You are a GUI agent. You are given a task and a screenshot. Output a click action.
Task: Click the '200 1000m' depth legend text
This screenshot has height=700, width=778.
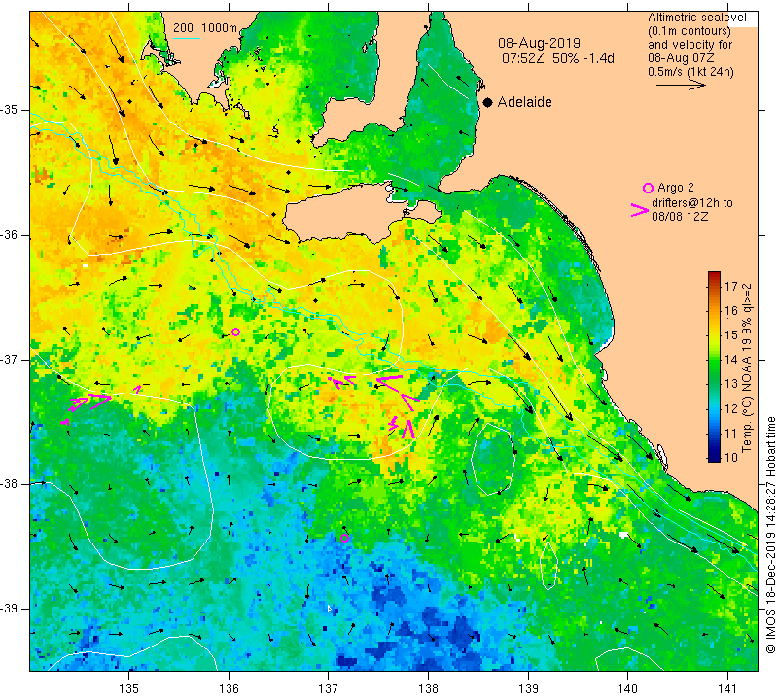(x=205, y=28)
